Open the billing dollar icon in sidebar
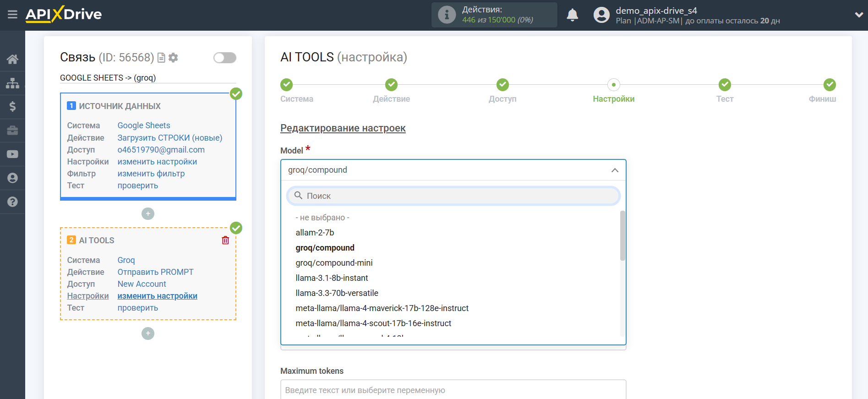Image resolution: width=868 pixels, height=399 pixels. (x=12, y=107)
